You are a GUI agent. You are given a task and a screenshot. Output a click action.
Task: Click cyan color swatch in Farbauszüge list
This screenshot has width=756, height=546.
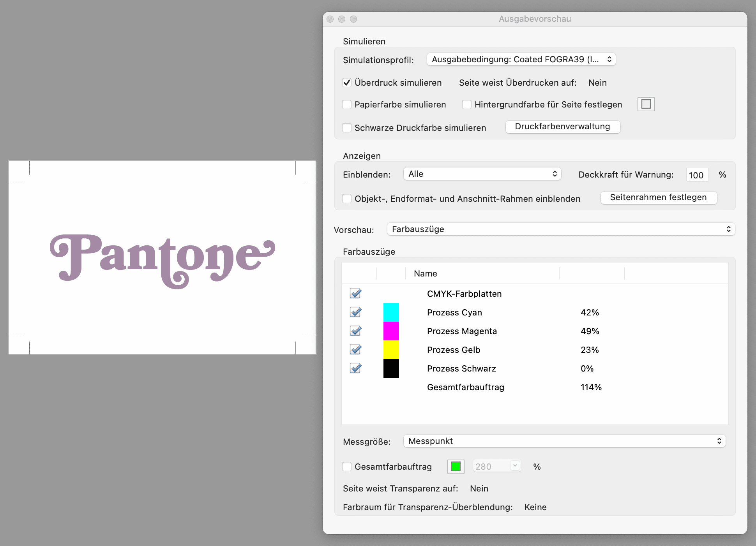coord(391,312)
